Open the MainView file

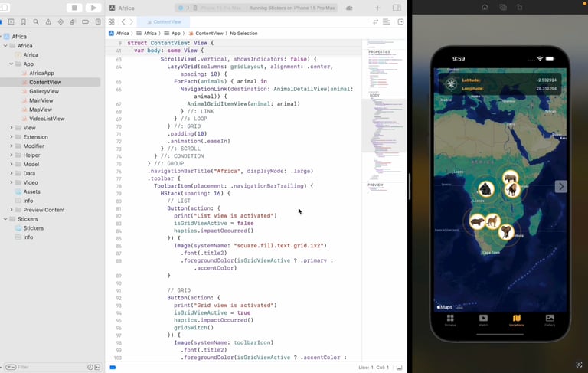(41, 100)
